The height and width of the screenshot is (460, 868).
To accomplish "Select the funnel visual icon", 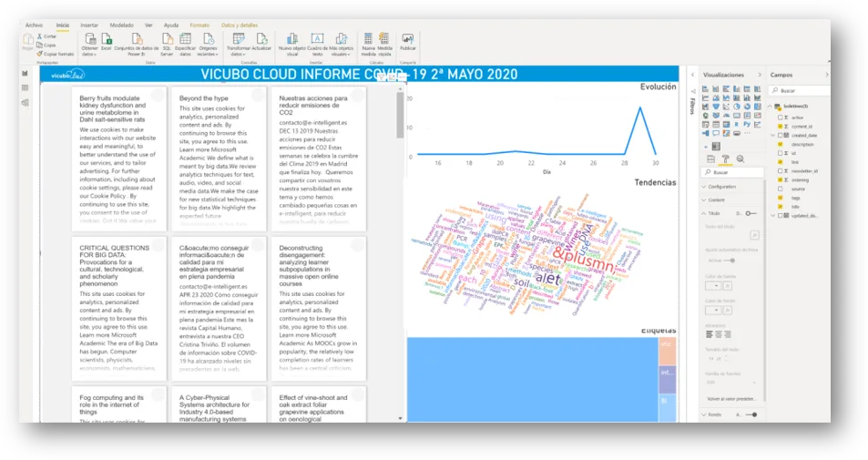I will pos(716,107).
